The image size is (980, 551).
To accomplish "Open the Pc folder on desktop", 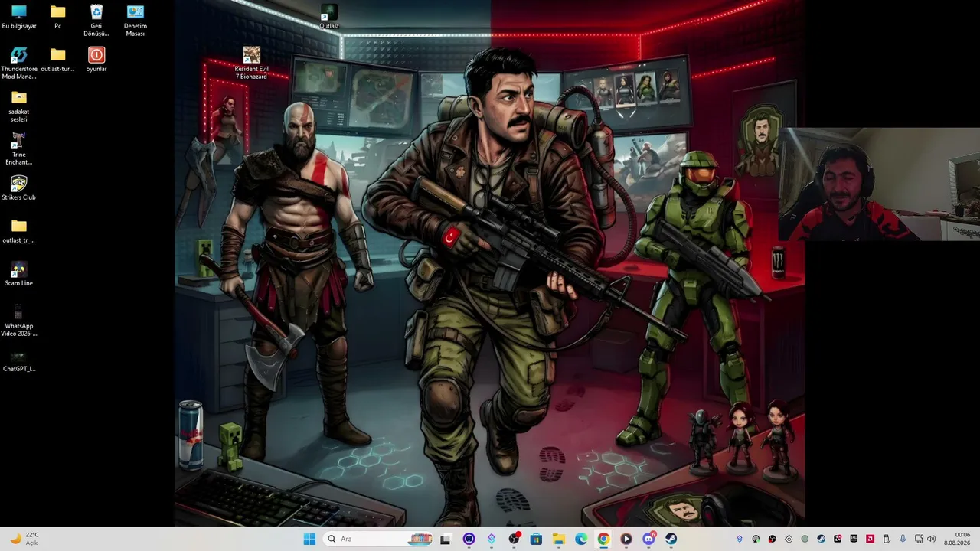I will [57, 17].
